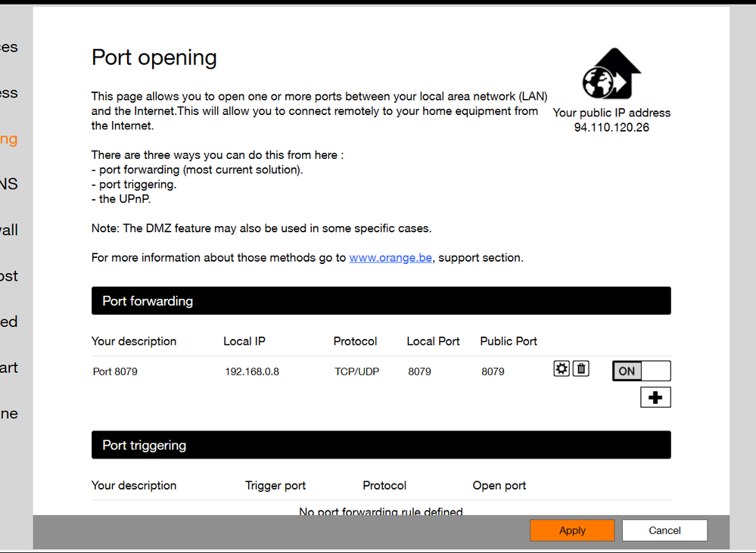Click the TCP/UDP protocol cell
The height and width of the screenshot is (553, 756).
coord(356,371)
